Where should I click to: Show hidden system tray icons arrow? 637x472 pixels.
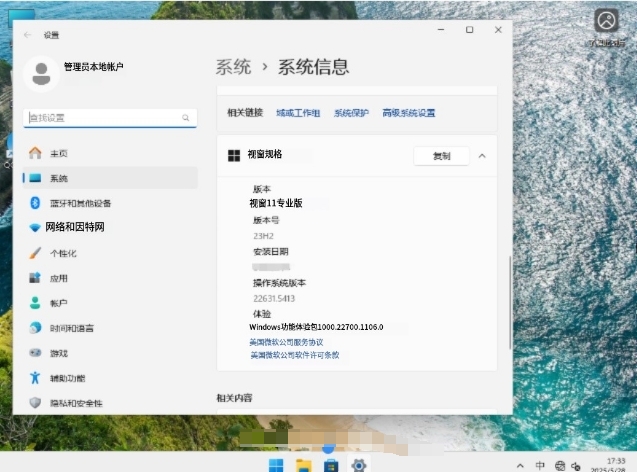pyautogui.click(x=519, y=466)
